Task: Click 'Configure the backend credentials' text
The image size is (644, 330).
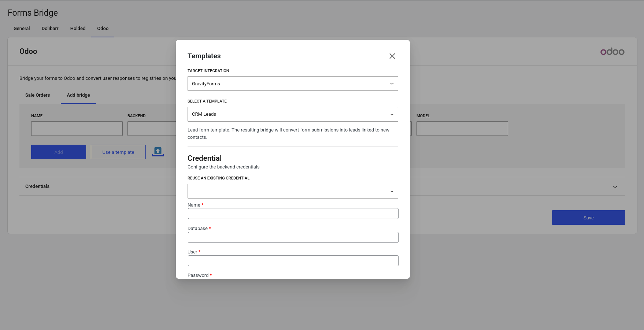Action: (x=223, y=167)
